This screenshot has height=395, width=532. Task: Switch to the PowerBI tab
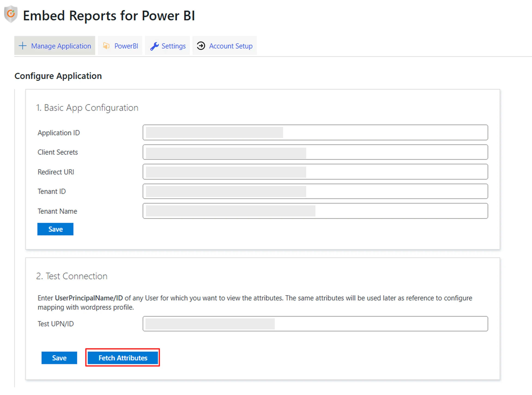click(x=120, y=46)
